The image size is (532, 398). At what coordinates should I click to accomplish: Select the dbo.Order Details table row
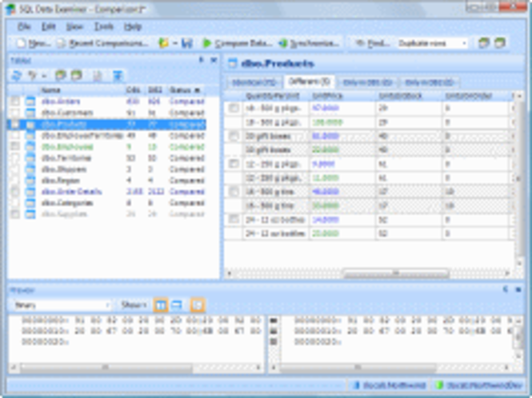click(x=107, y=192)
